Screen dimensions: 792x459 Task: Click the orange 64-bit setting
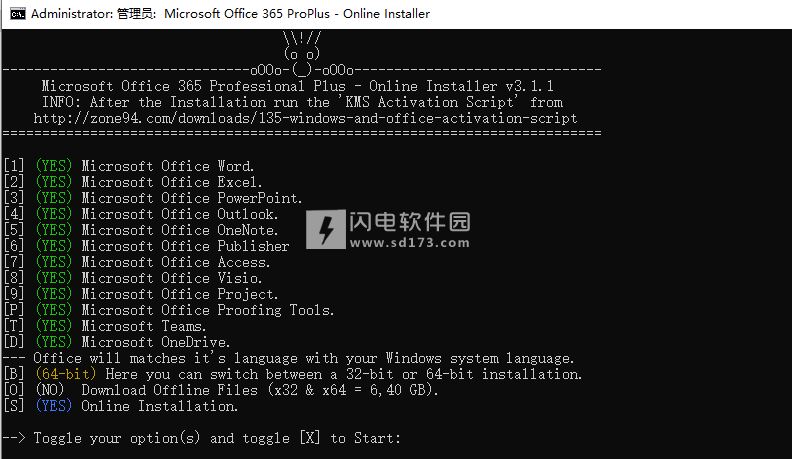[x=66, y=374]
